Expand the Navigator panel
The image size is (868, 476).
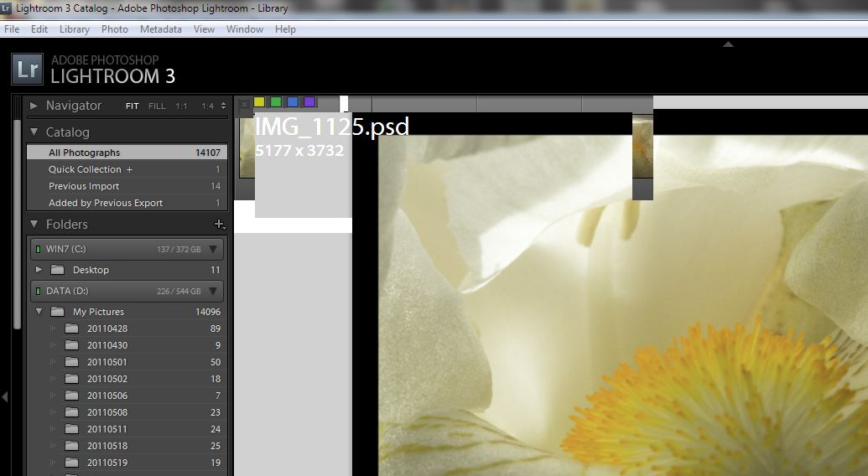click(x=34, y=106)
